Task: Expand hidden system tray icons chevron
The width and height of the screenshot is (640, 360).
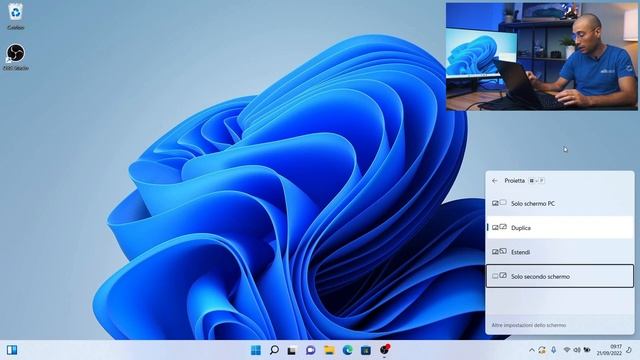Action: (531, 350)
